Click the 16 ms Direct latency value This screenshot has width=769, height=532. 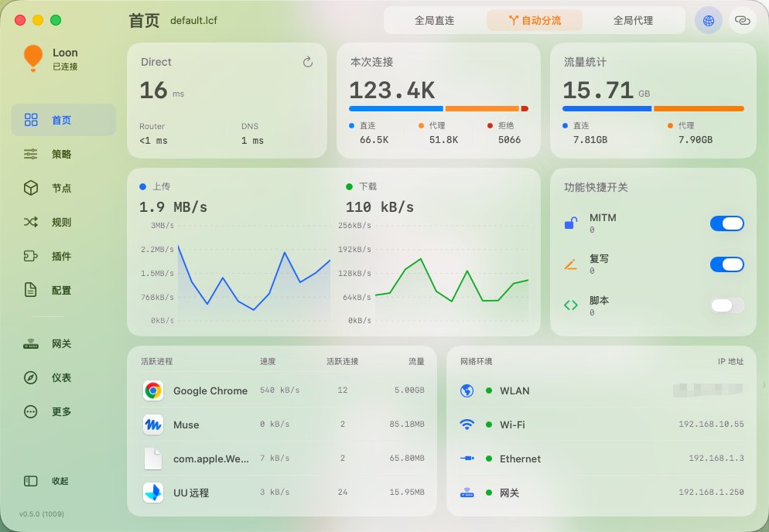(162, 90)
